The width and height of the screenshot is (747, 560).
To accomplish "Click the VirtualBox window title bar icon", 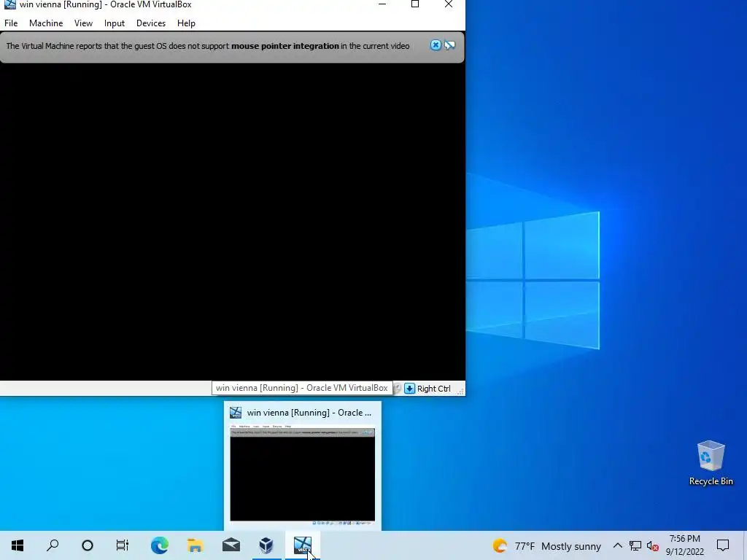I will click(10, 5).
